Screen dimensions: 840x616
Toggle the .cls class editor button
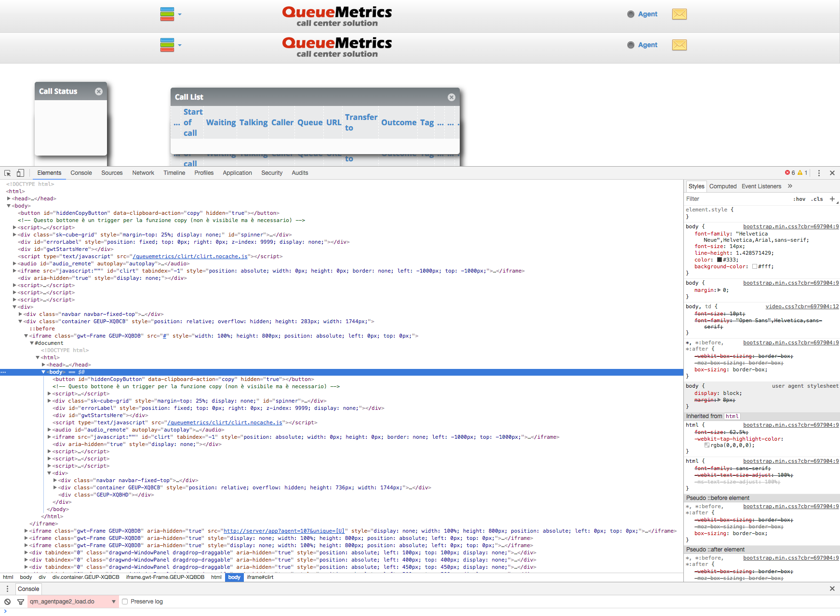(817, 199)
